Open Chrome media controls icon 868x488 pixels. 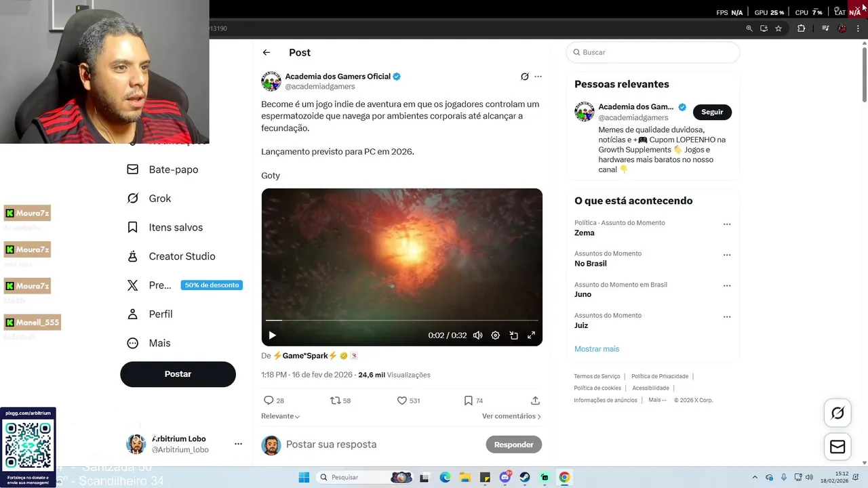[x=825, y=28]
